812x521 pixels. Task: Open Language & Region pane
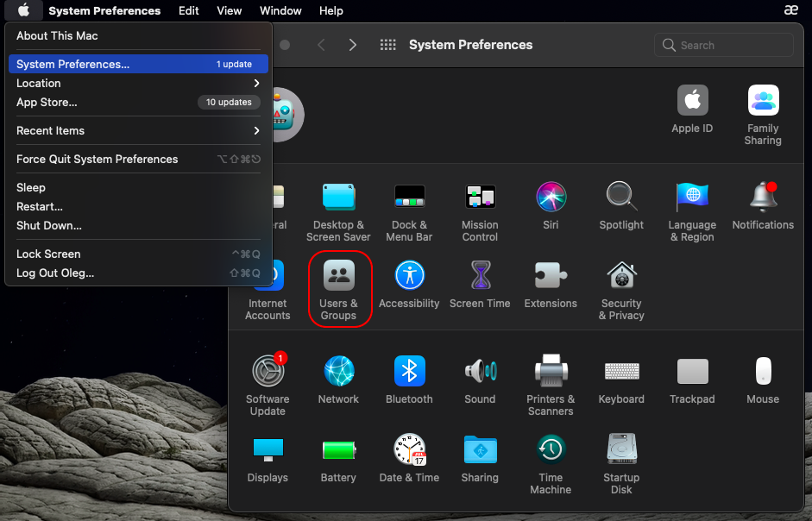point(692,212)
